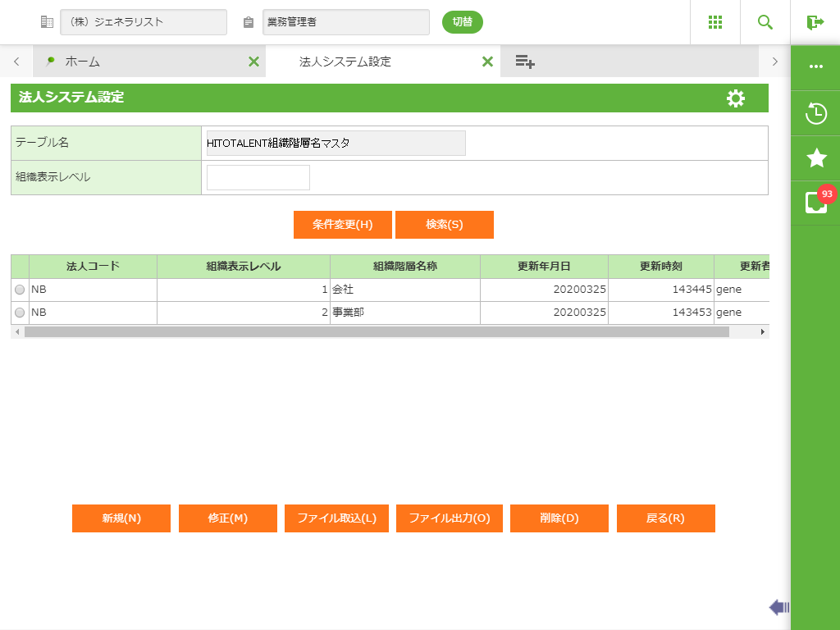Click the logout icon in top corner
The image size is (840, 630).
click(x=815, y=22)
